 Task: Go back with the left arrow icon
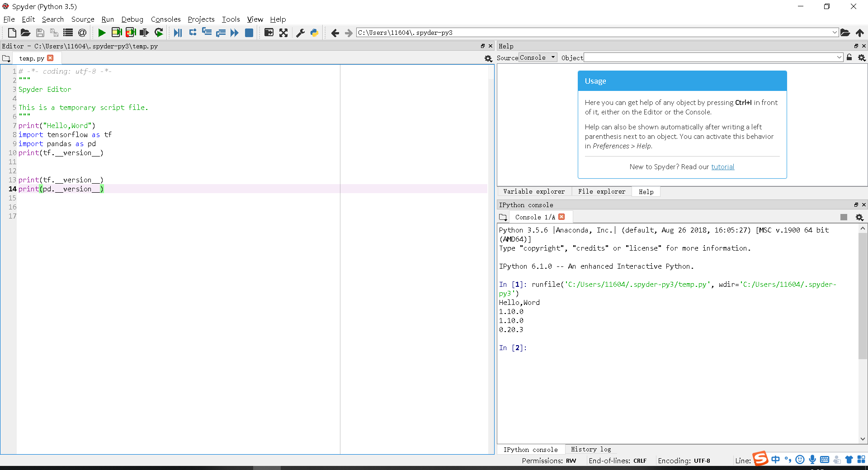335,33
